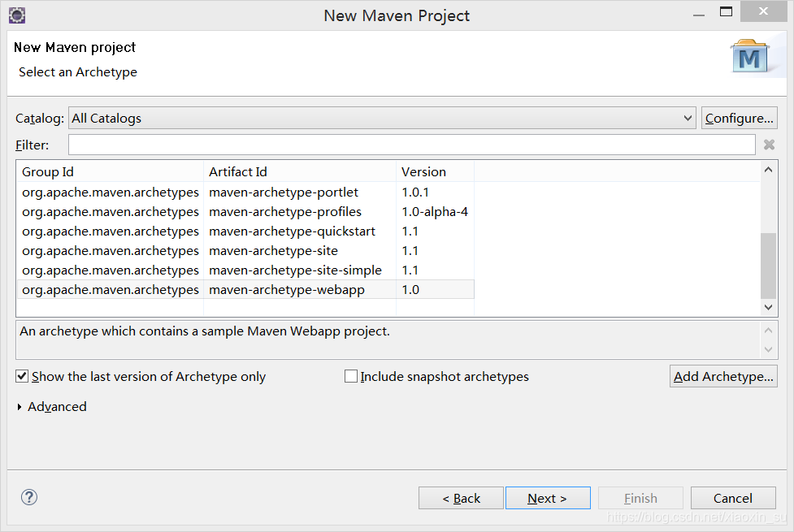Open the help icon at bottom left
The image size is (794, 532).
pos(29,497)
